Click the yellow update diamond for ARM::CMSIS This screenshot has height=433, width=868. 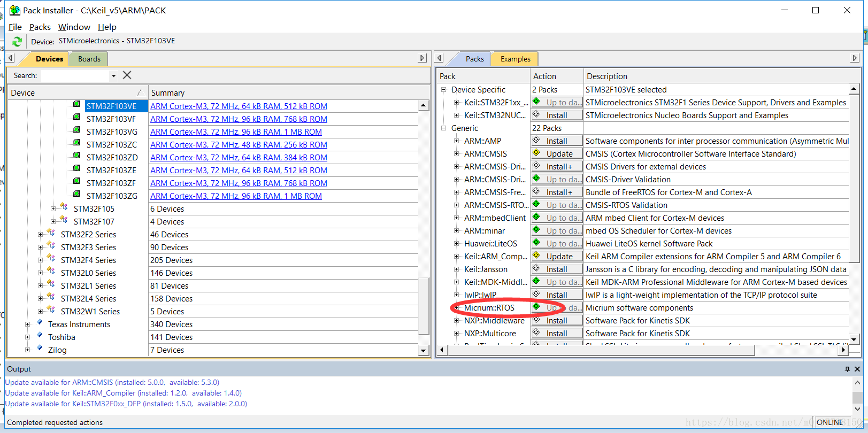[x=536, y=153]
